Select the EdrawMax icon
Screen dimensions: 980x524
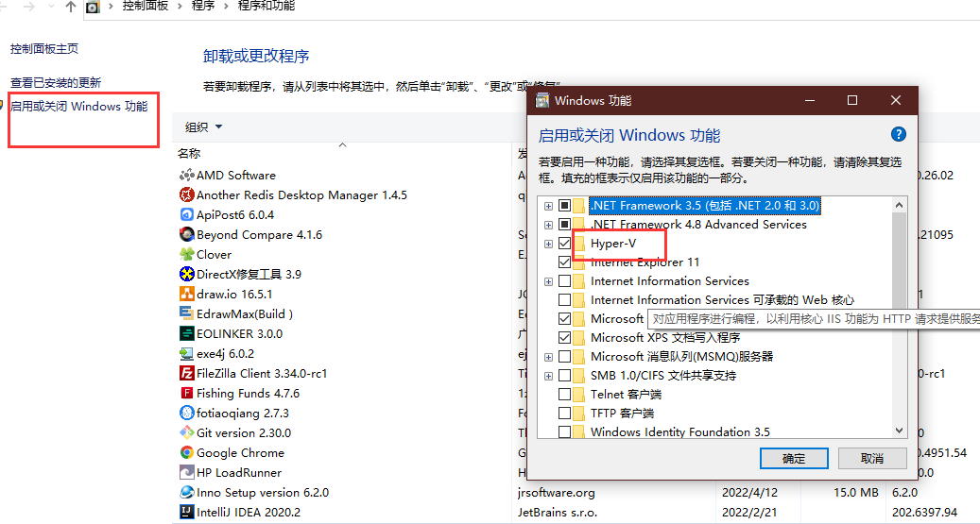tap(186, 313)
